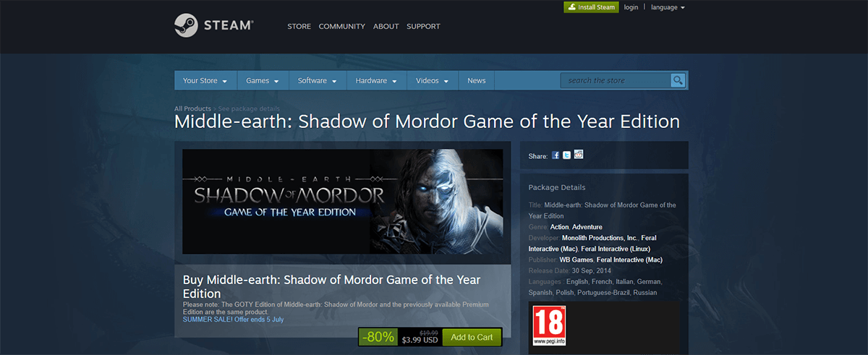
Task: Share on Twitter icon
Action: tap(567, 155)
